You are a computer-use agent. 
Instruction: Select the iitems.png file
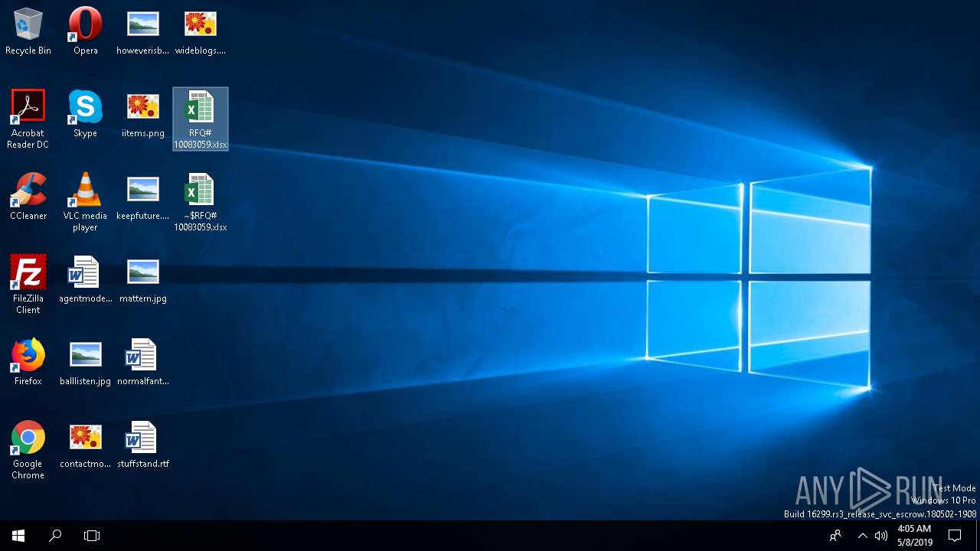pos(142,114)
